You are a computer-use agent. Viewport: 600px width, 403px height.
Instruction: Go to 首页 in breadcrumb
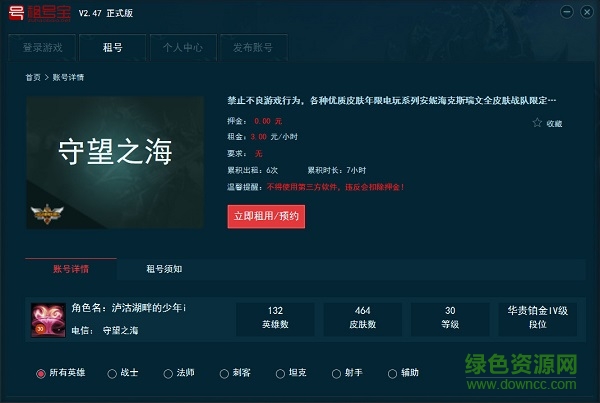(33, 77)
